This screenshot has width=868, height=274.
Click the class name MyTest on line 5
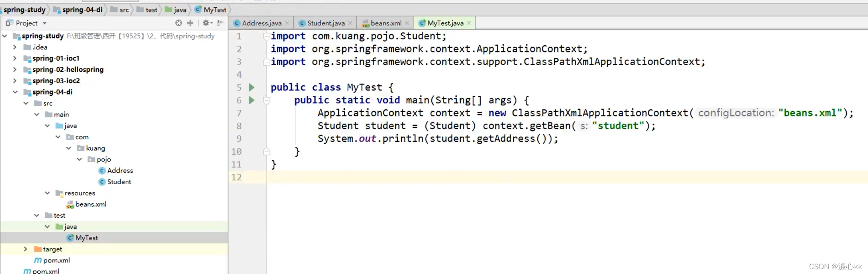(364, 87)
